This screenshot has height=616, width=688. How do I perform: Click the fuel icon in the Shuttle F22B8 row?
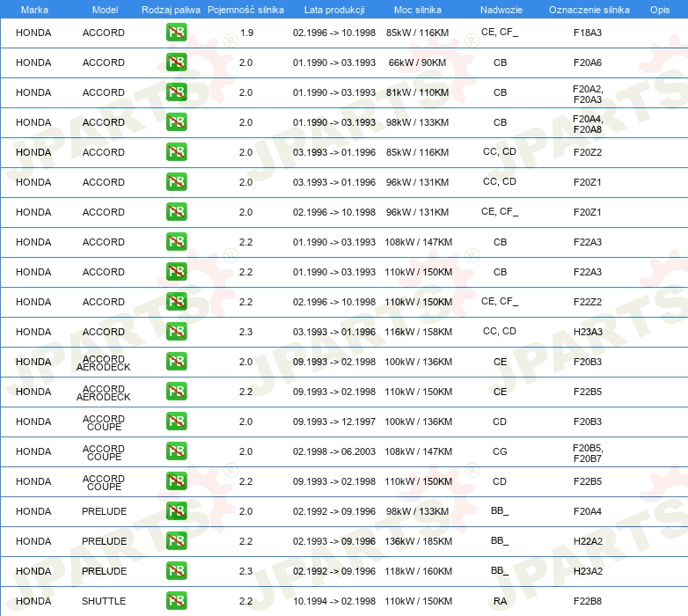pos(176,601)
